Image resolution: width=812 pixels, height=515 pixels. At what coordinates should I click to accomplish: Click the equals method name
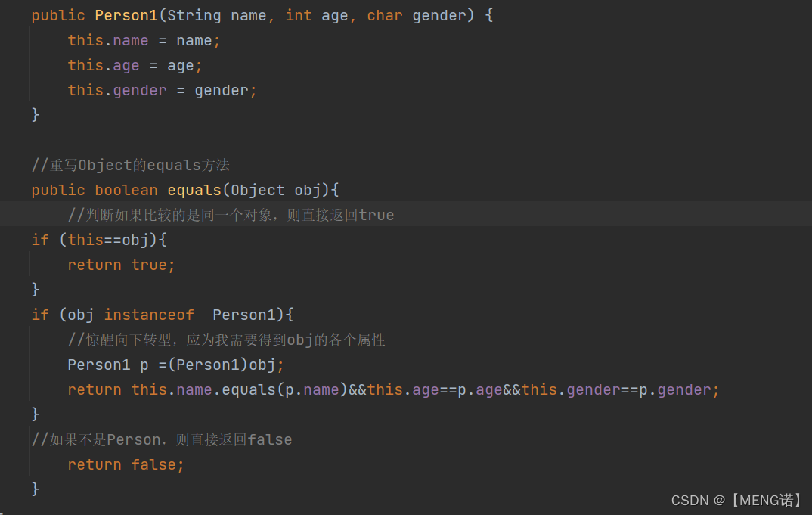(194, 190)
